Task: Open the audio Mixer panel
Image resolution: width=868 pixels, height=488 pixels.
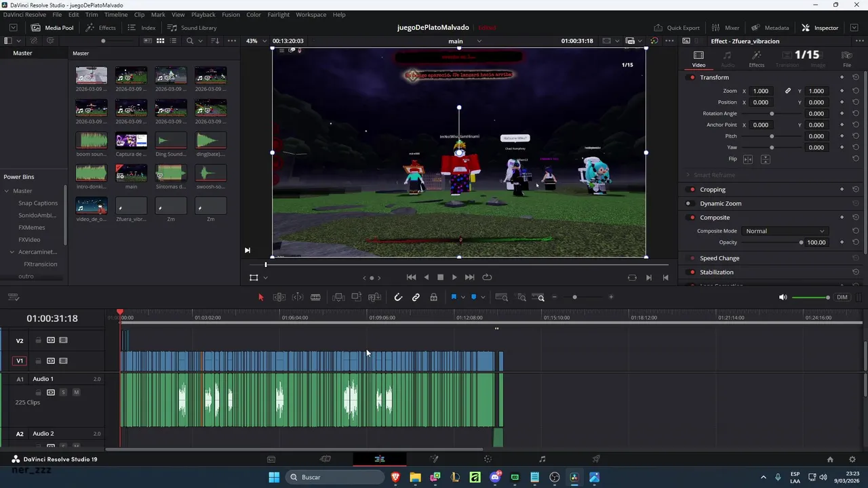Action: pos(725,28)
